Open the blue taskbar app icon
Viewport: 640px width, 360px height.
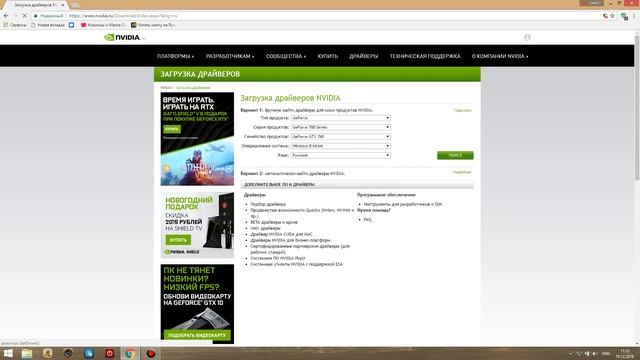(89, 353)
